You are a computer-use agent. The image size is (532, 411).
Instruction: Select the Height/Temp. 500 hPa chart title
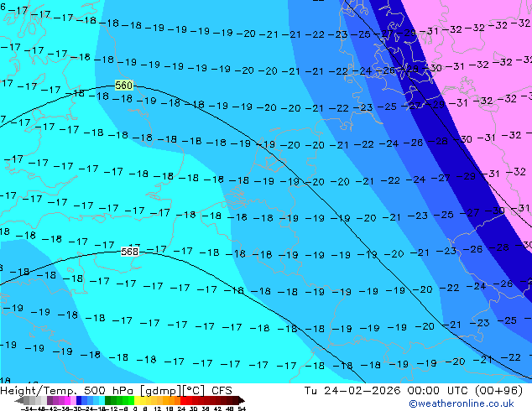click(x=66, y=391)
